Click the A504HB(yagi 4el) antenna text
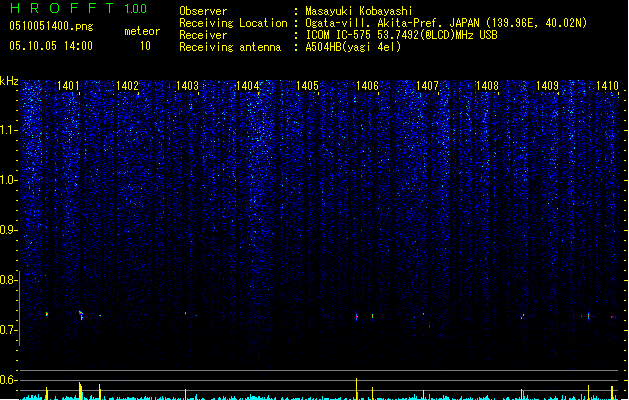 point(353,47)
